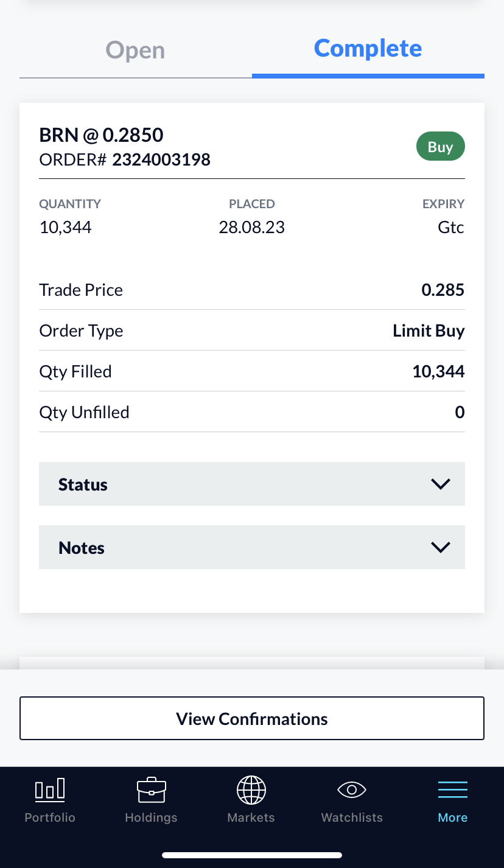Tap the Watchlists eye icon
The height and width of the screenshot is (868, 504).
352,790
